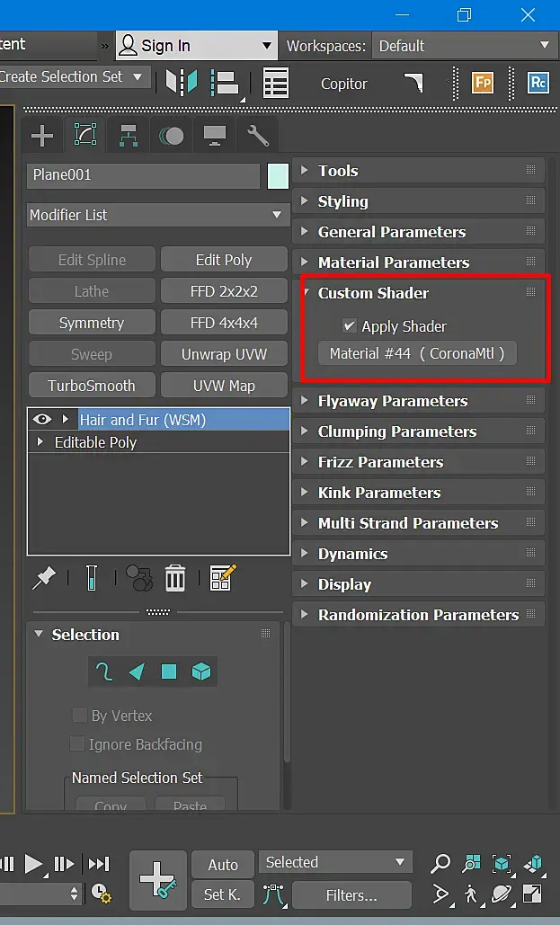560x925 pixels.
Task: Click the Mirror tool icon
Action: click(182, 82)
